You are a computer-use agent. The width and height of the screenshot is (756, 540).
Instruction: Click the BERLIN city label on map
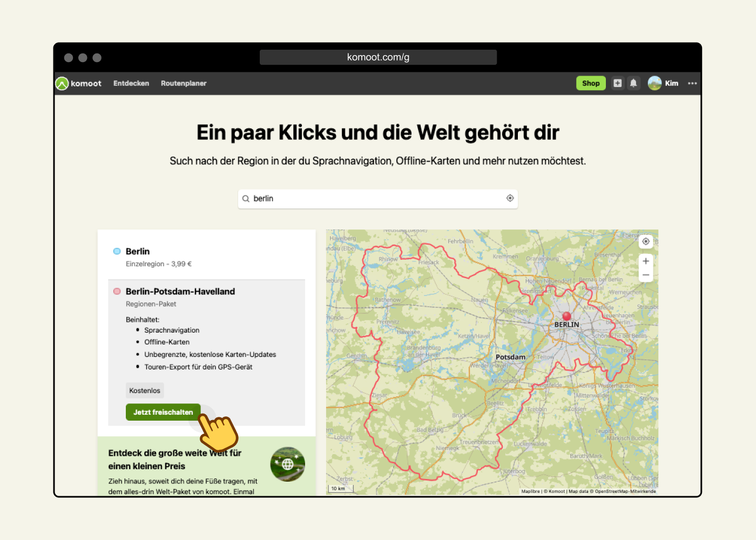click(x=566, y=325)
